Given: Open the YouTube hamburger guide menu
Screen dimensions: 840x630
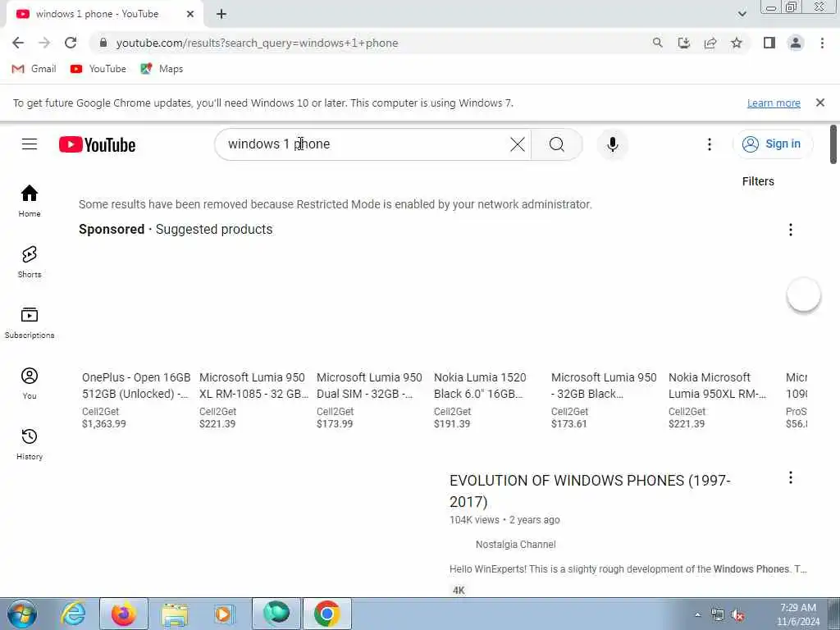Looking at the screenshot, I should pyautogui.click(x=30, y=144).
